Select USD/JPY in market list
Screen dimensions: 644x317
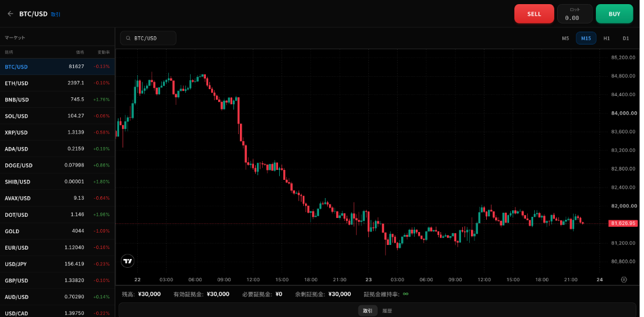(x=57, y=264)
